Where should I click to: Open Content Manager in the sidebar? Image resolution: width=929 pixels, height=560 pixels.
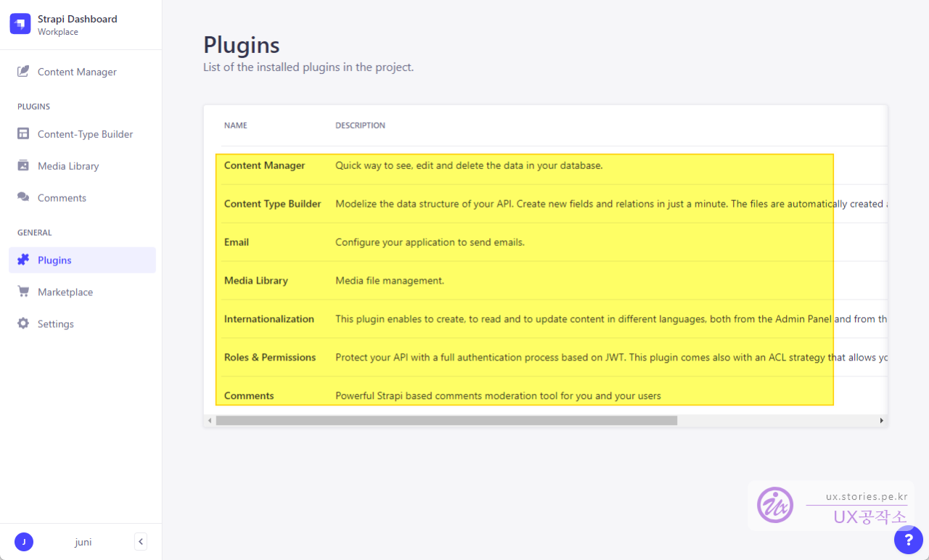click(x=82, y=72)
